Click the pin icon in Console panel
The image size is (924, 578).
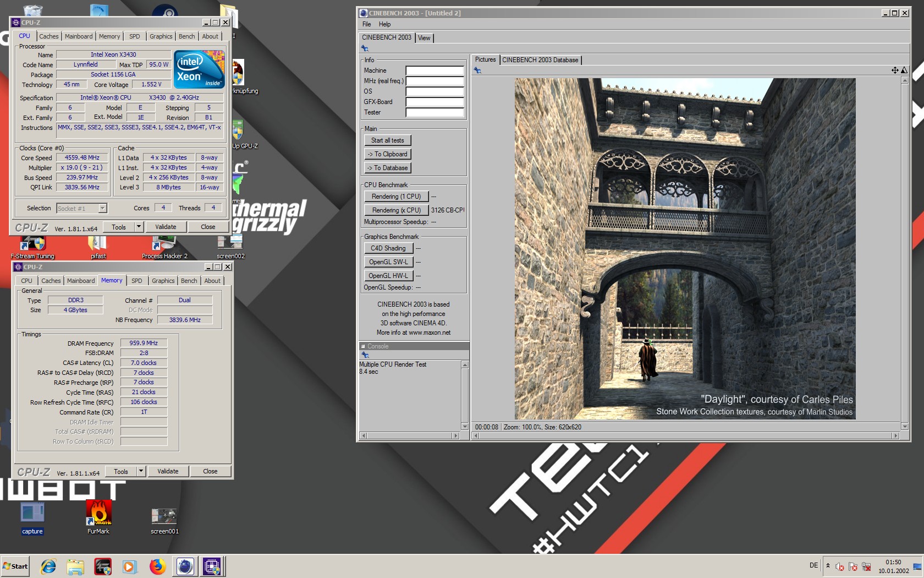click(365, 355)
